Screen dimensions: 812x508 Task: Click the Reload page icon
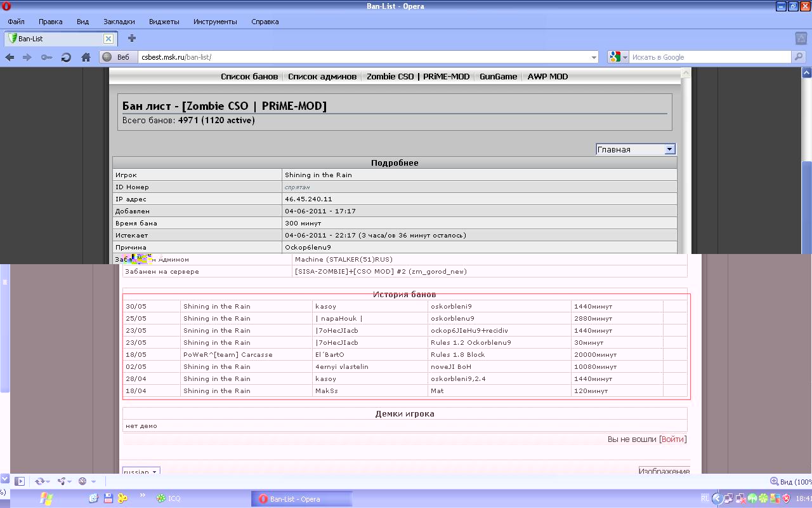point(66,57)
